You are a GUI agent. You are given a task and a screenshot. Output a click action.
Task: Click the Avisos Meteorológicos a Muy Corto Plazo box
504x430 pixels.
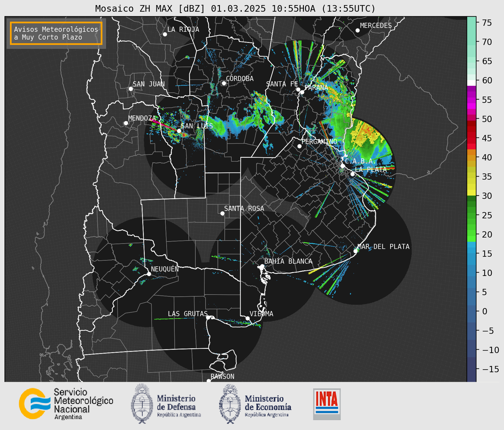[56, 33]
